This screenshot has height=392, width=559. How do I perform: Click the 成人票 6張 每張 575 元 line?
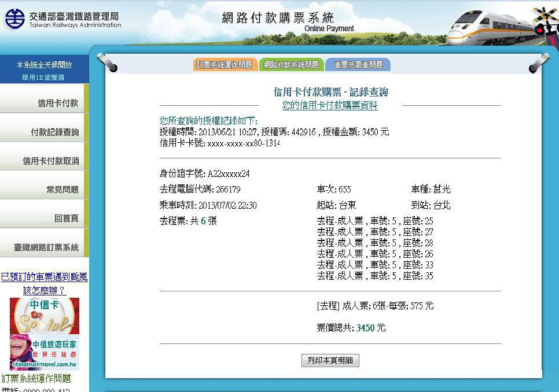click(x=375, y=306)
